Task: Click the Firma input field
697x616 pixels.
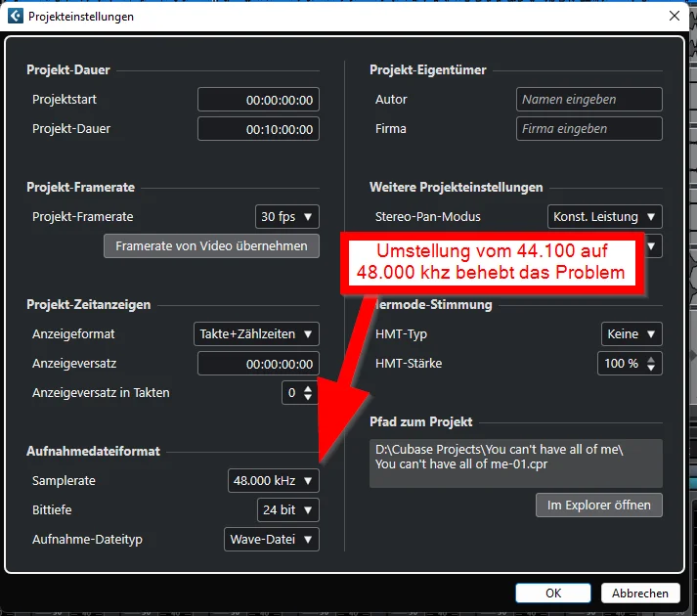Action: tap(589, 129)
